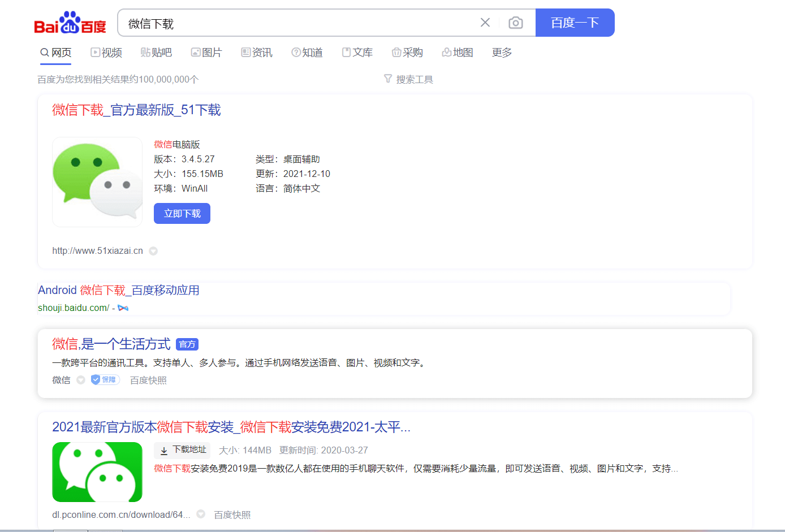The height and width of the screenshot is (532, 785).
Task: Open the http://www.51xiazai.cn link
Action: pyautogui.click(x=97, y=251)
